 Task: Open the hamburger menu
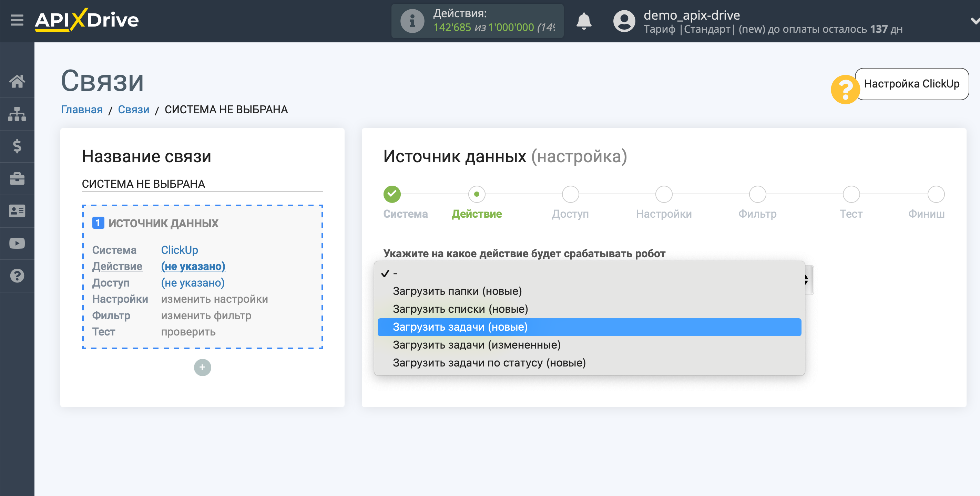point(17,20)
